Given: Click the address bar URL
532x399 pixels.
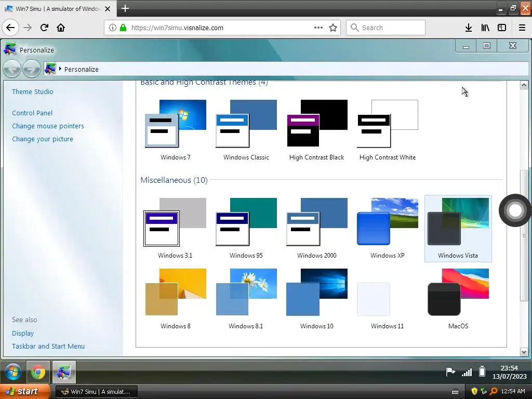Looking at the screenshot, I should (x=177, y=28).
